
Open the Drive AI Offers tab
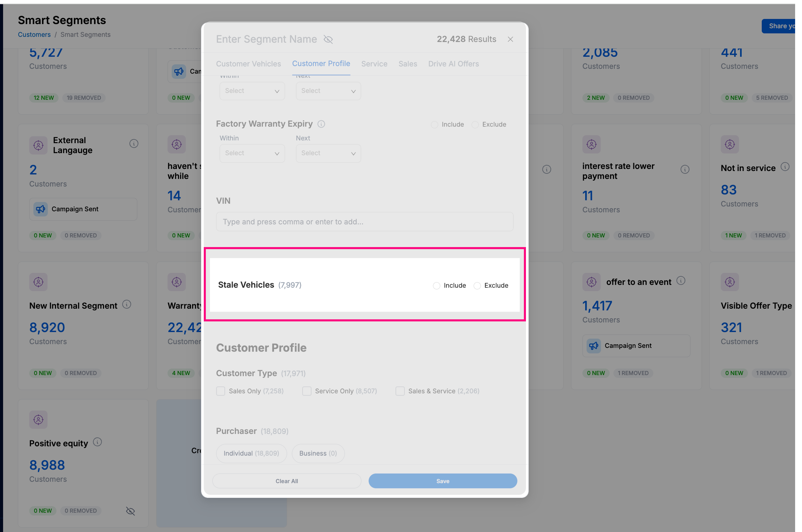[x=453, y=64]
